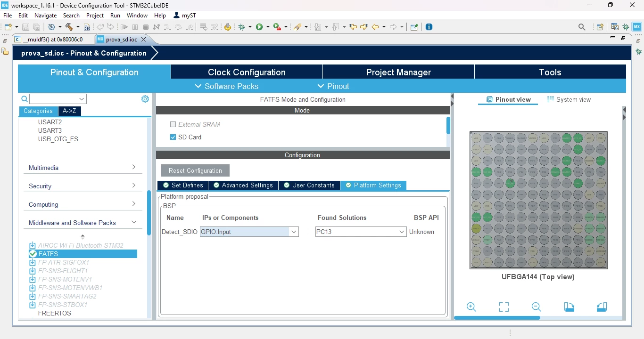This screenshot has width=644, height=339.
Task: Click the Save All toolbar icon
Action: pos(36,27)
